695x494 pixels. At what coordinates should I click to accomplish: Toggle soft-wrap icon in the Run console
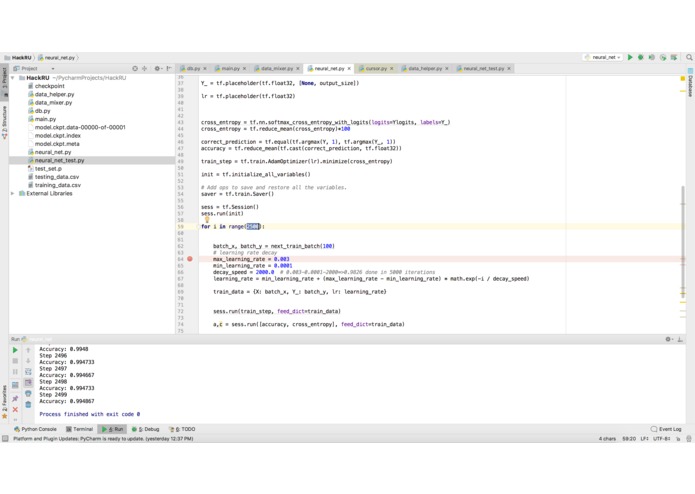coord(28,372)
